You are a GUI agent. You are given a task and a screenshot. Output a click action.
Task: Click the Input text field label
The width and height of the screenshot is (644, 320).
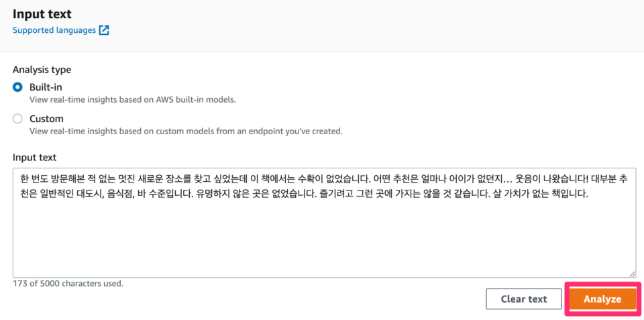(34, 158)
